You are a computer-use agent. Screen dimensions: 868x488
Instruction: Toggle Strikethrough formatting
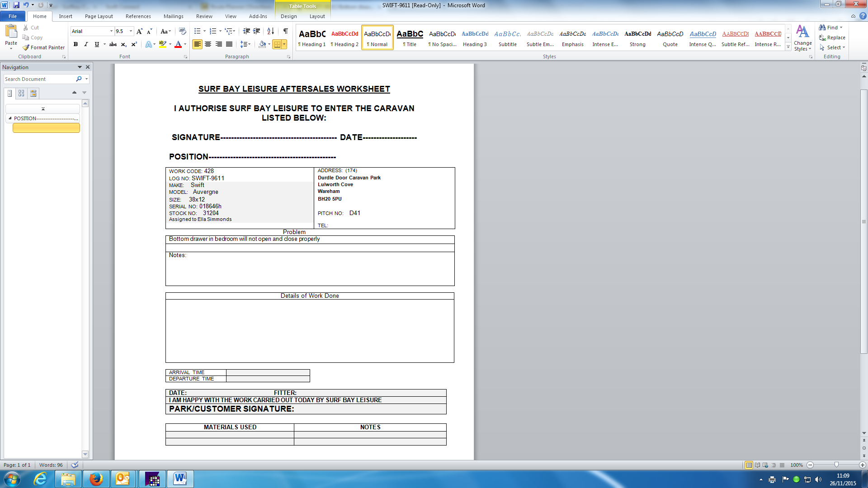coord(113,44)
